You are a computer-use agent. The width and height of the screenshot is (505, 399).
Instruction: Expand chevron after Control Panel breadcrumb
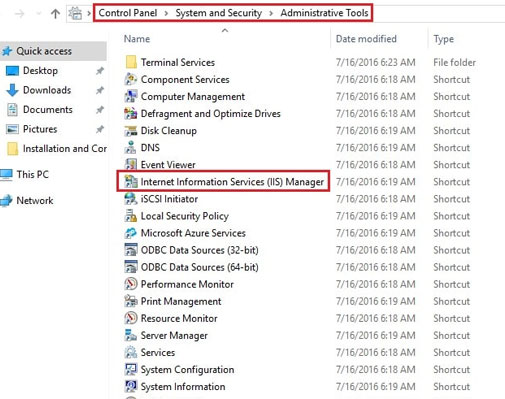click(166, 13)
